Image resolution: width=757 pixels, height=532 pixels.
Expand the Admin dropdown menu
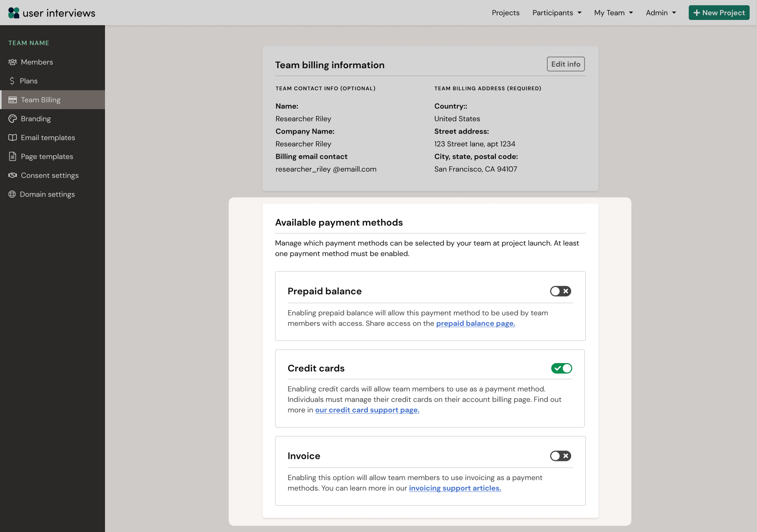(661, 13)
